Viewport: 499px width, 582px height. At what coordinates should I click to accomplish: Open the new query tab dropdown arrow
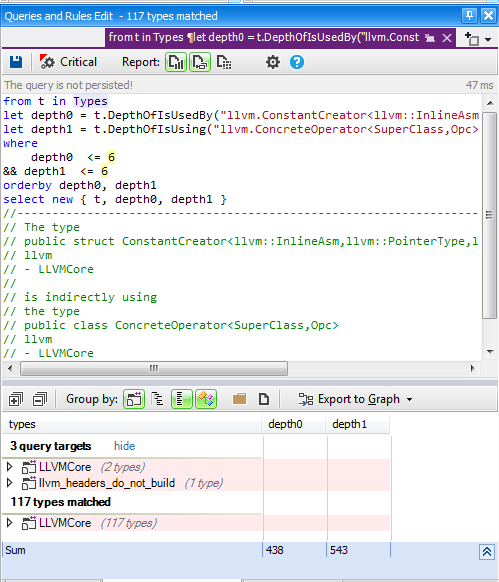click(488, 39)
